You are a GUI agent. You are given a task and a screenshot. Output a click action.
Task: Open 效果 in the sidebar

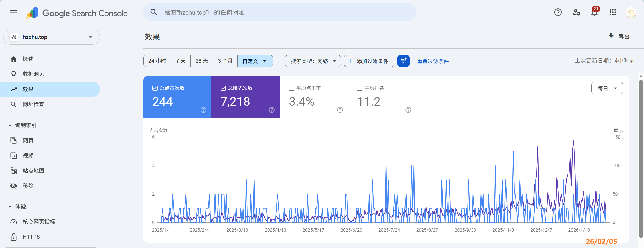(50, 89)
